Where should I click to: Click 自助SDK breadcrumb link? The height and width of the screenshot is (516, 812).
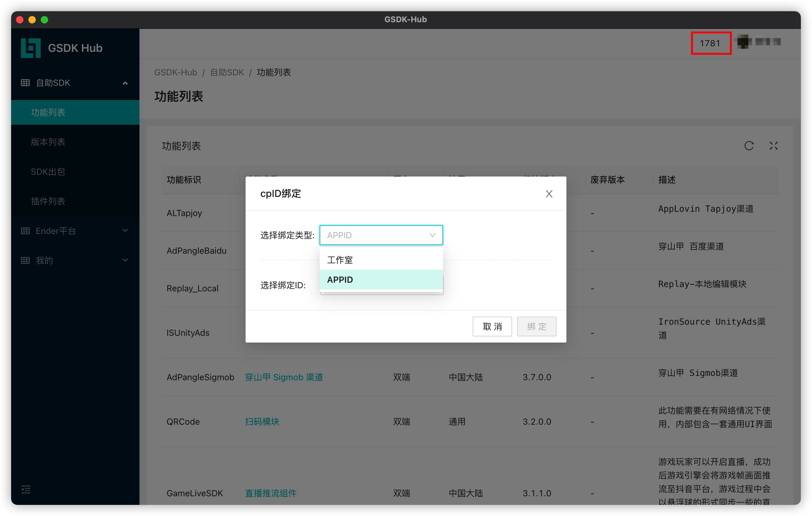[227, 72]
